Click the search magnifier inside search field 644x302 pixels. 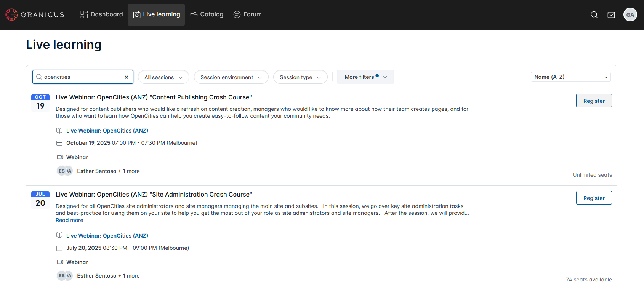(39, 77)
